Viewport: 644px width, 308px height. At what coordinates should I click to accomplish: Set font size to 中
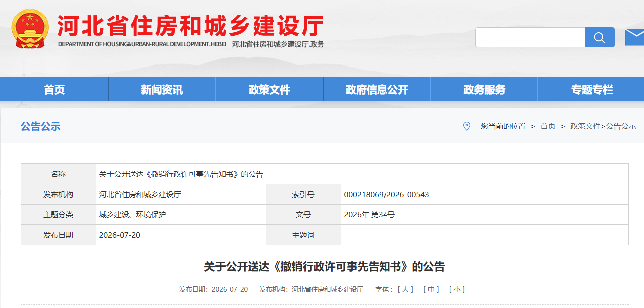[431, 289]
